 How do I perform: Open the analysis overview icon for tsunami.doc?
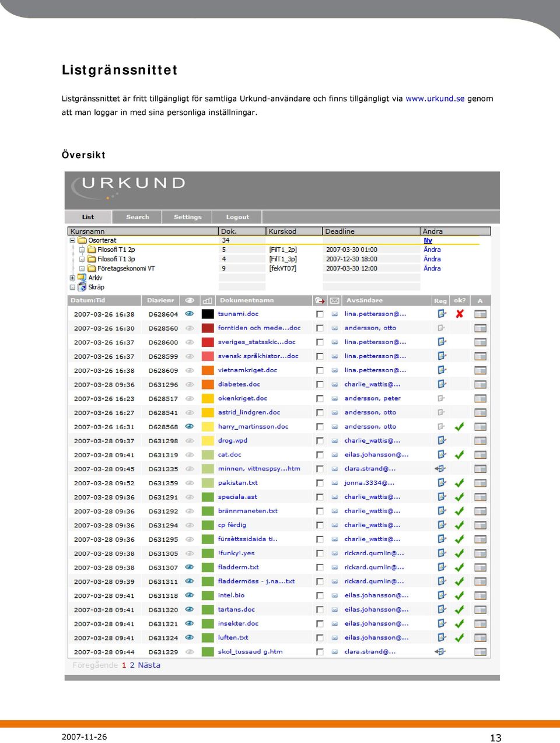tap(480, 314)
